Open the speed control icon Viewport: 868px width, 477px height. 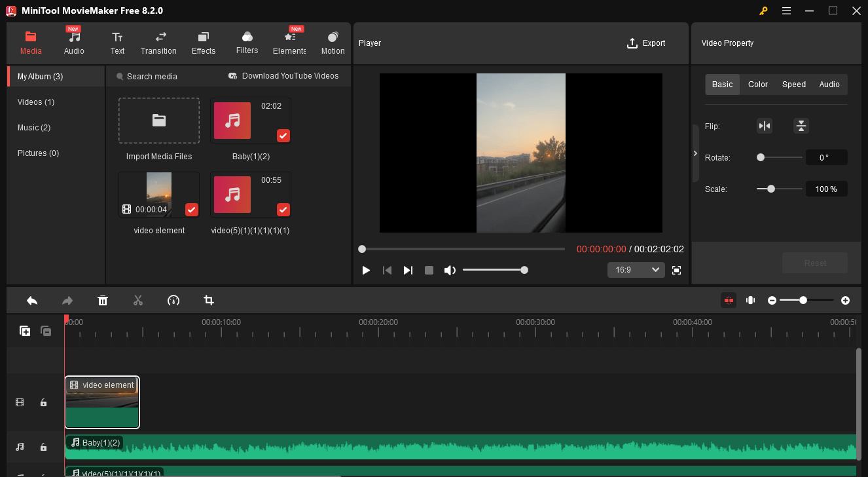click(x=173, y=300)
